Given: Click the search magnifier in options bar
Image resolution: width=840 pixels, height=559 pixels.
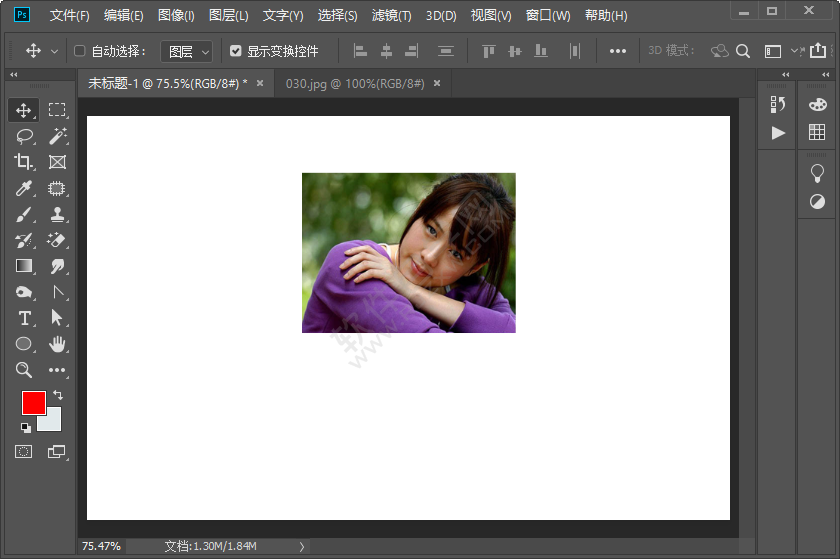Looking at the screenshot, I should [x=742, y=51].
